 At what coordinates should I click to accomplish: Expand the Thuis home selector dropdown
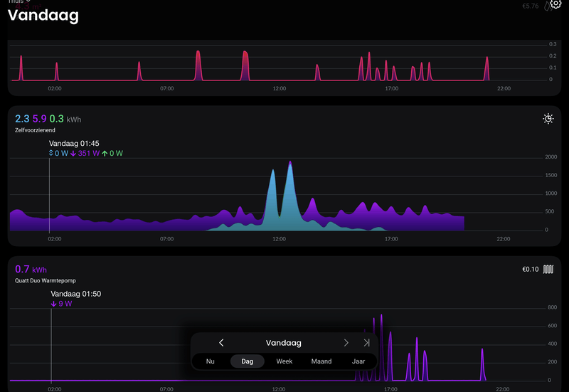(x=19, y=1)
